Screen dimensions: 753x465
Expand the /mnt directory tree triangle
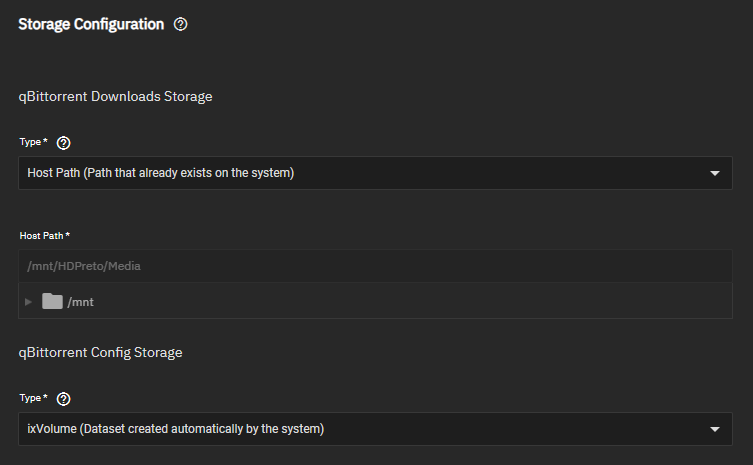click(28, 302)
